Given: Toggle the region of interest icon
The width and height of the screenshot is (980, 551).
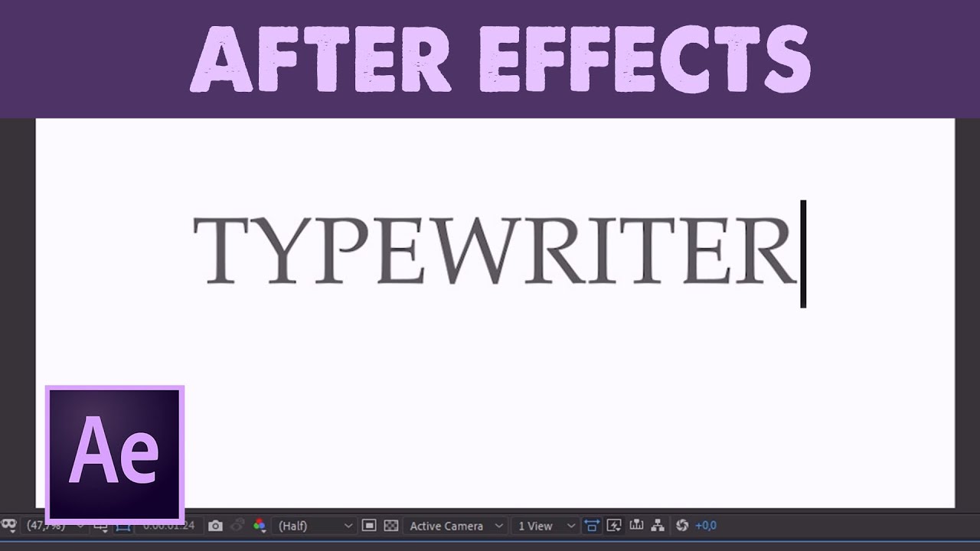Looking at the screenshot, I should click(x=368, y=526).
